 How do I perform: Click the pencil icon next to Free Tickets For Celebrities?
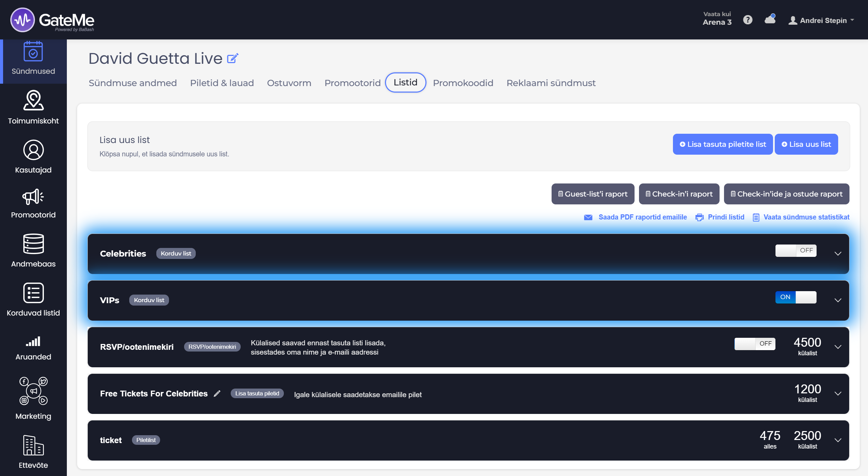tap(217, 394)
